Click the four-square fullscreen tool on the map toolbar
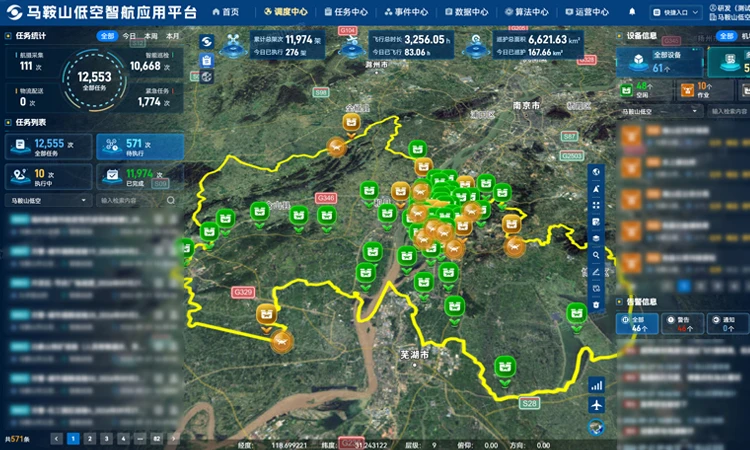The image size is (750, 450). click(x=596, y=205)
